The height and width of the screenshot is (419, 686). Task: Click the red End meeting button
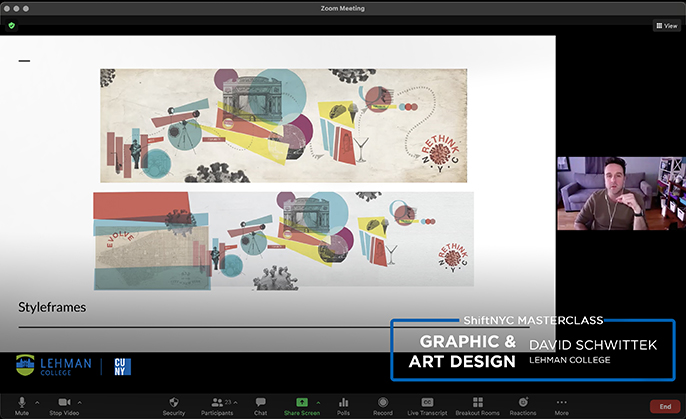(665, 406)
